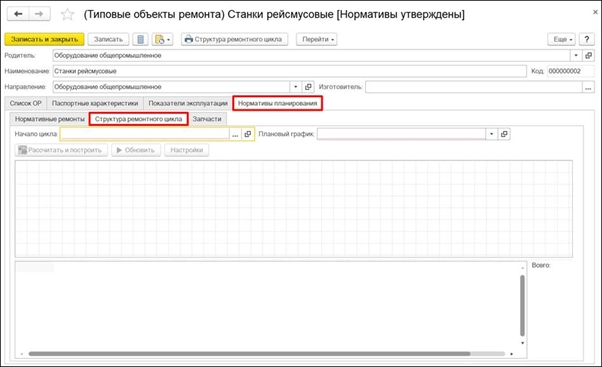Click the scroll right arrow of lower panel
Viewport: 602px width, 367px height.
(x=511, y=354)
